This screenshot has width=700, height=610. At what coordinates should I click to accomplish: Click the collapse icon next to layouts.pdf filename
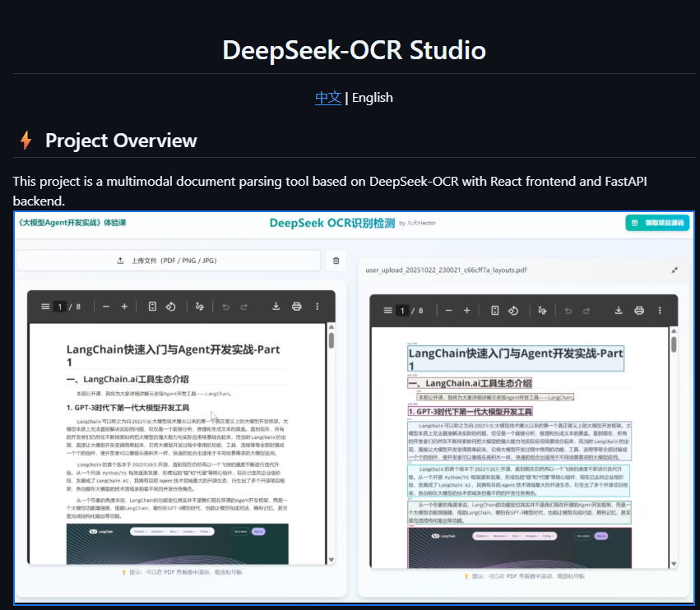pos(675,270)
